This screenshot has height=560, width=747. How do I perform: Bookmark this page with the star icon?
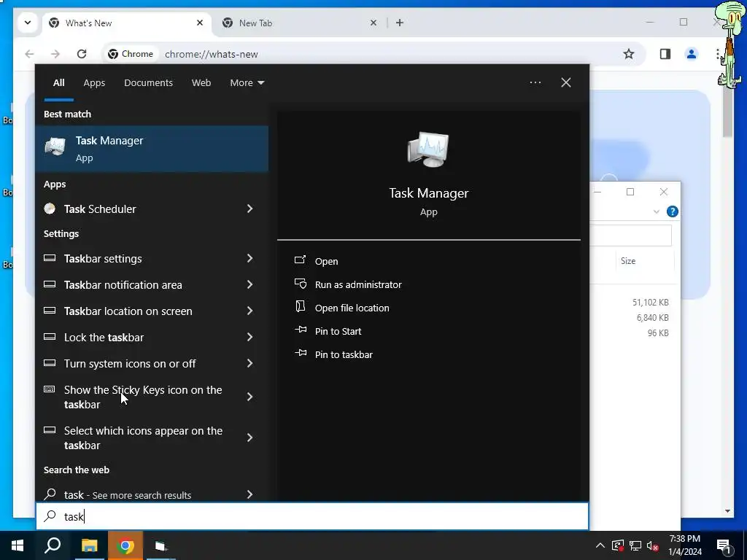pyautogui.click(x=629, y=54)
